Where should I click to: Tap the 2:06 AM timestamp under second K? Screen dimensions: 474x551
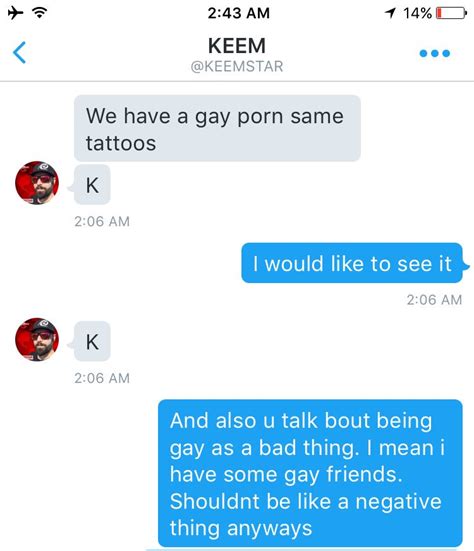pyautogui.click(x=102, y=378)
